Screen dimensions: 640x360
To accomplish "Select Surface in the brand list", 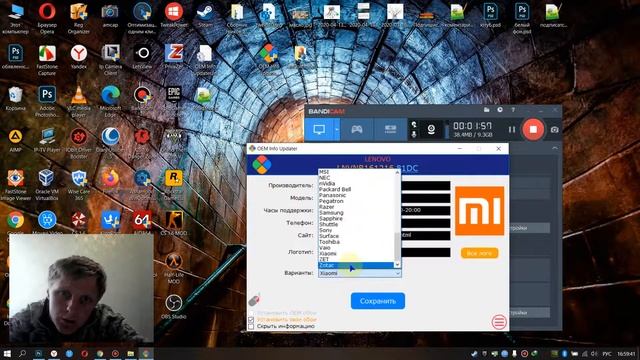I will 356,236.
